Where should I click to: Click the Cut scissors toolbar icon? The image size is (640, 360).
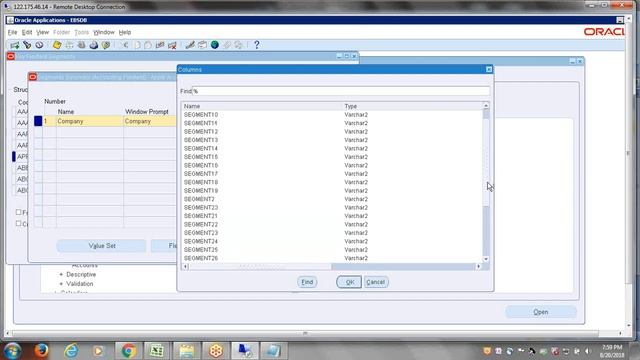124,45
